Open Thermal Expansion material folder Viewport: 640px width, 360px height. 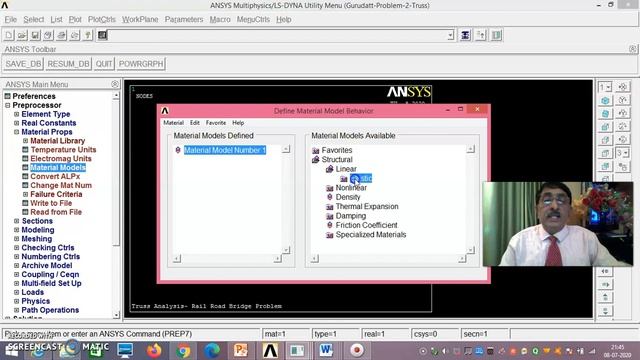click(367, 207)
